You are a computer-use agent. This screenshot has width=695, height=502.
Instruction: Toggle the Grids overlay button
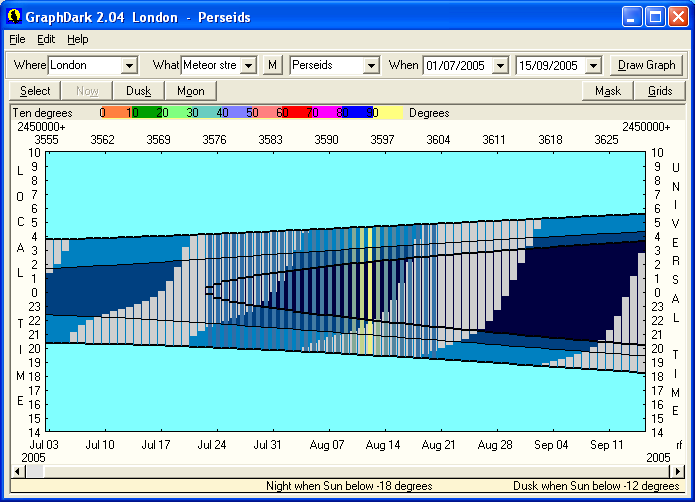(660, 91)
